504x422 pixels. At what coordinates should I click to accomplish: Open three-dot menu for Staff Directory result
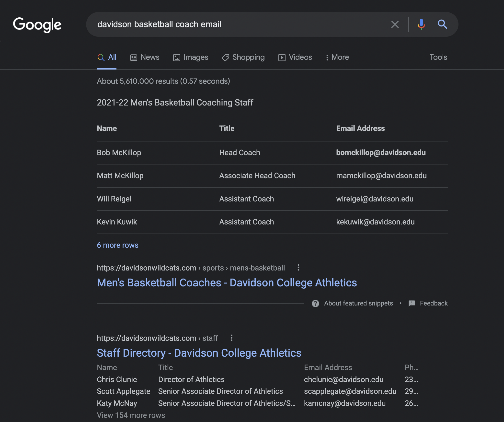point(231,338)
